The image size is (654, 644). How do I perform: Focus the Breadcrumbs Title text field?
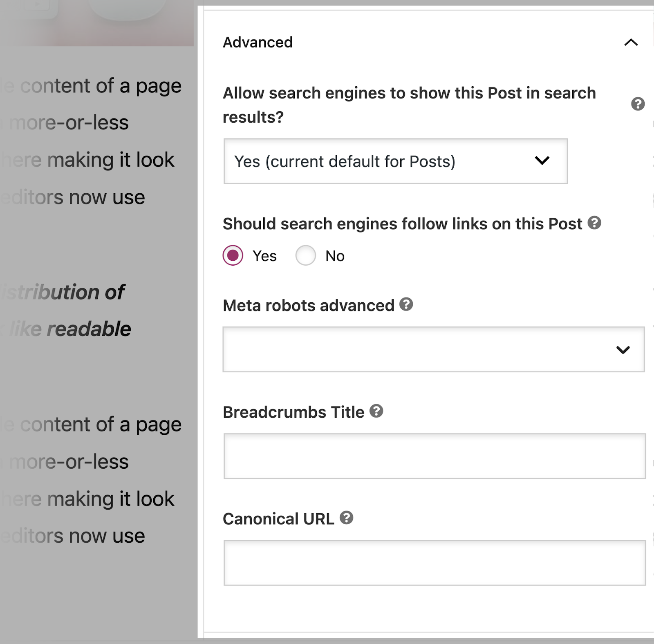click(x=435, y=456)
